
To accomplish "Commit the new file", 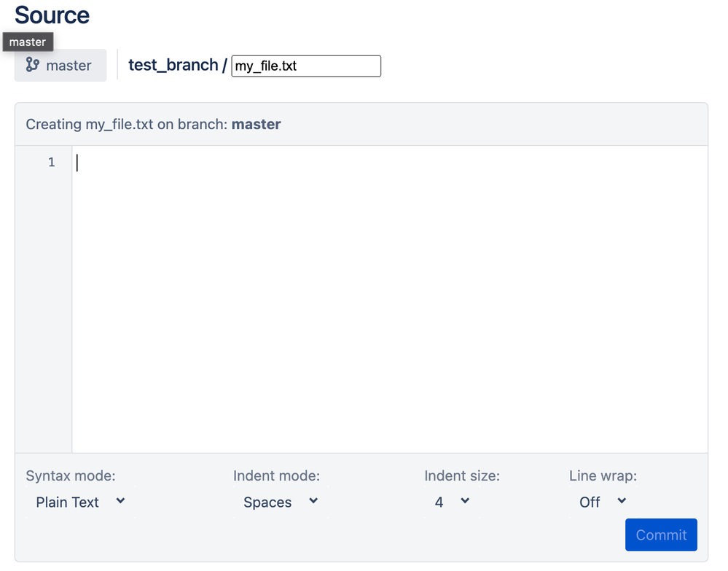I will point(661,535).
